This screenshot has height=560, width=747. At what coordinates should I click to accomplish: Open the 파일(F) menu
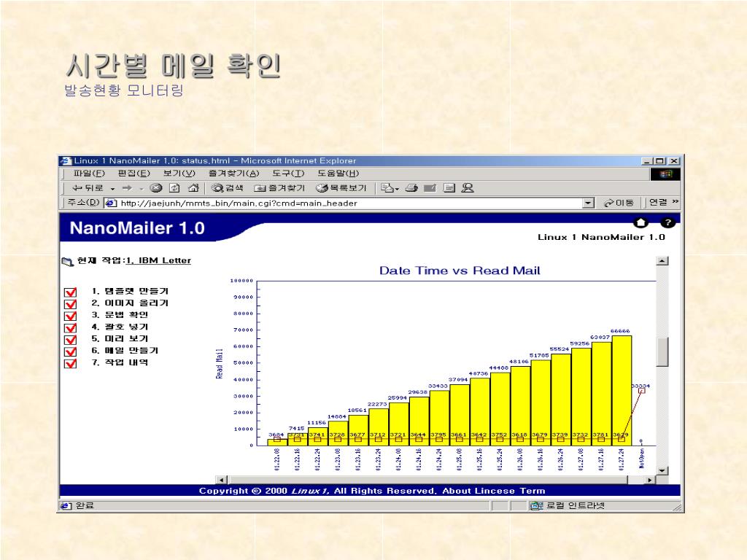[89, 174]
